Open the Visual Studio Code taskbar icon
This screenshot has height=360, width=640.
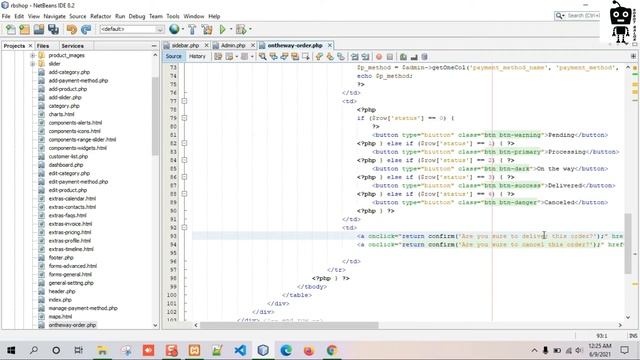coord(240,350)
